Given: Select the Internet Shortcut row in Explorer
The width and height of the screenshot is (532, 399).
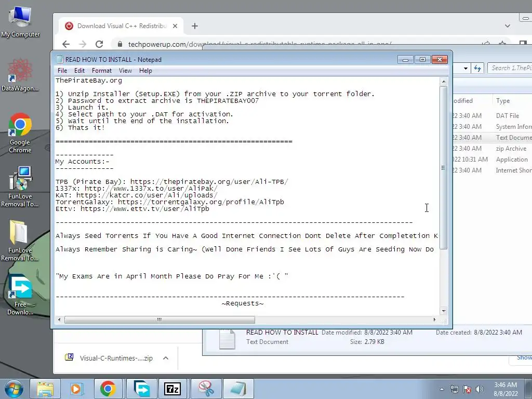Looking at the screenshot, I should coord(493,170).
